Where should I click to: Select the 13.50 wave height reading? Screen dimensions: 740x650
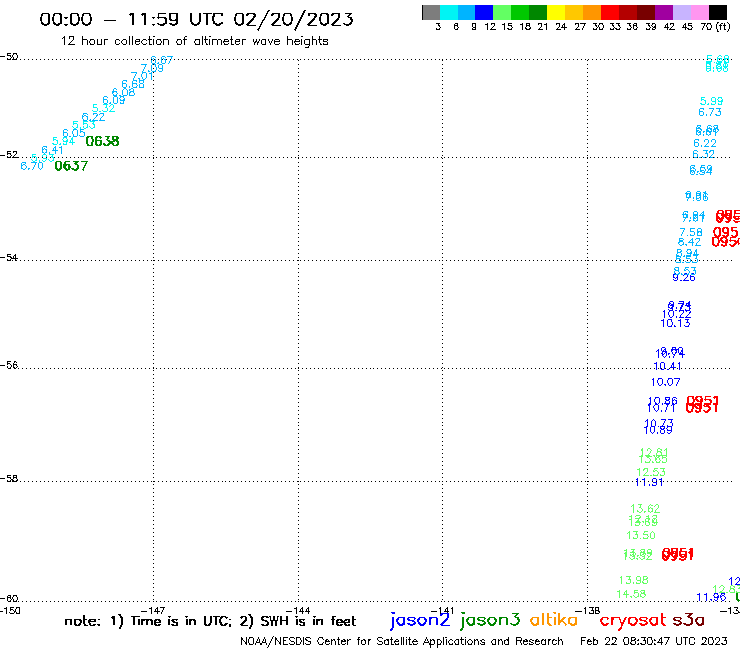tap(641, 535)
